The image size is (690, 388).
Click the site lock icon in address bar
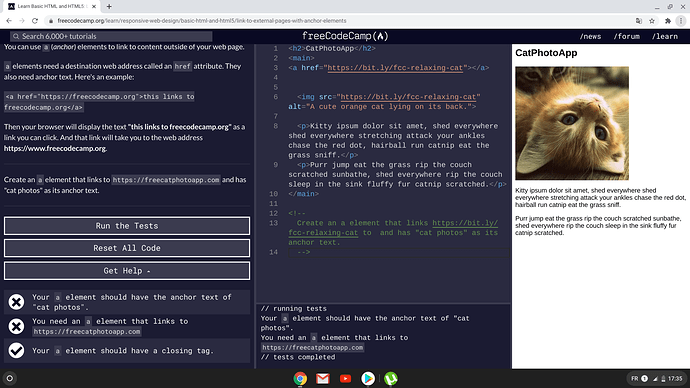click(x=51, y=21)
